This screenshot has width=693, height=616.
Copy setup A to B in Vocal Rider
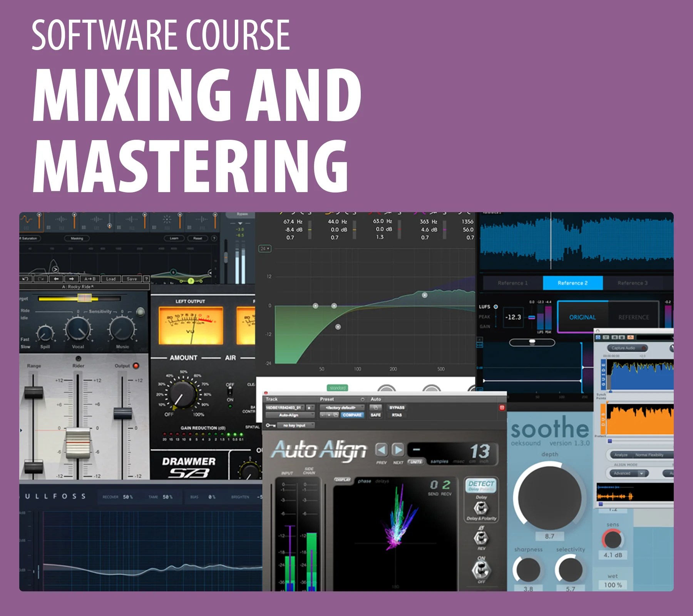90,278
